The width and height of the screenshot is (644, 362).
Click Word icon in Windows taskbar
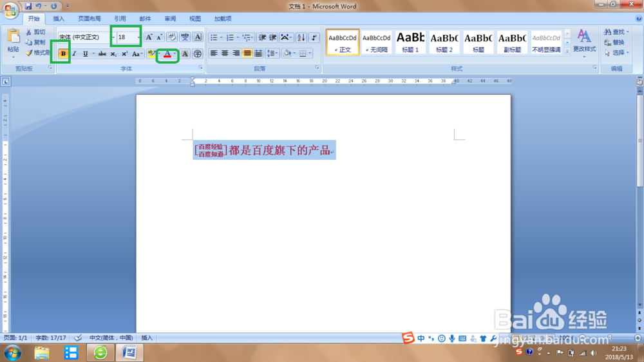coord(130,352)
